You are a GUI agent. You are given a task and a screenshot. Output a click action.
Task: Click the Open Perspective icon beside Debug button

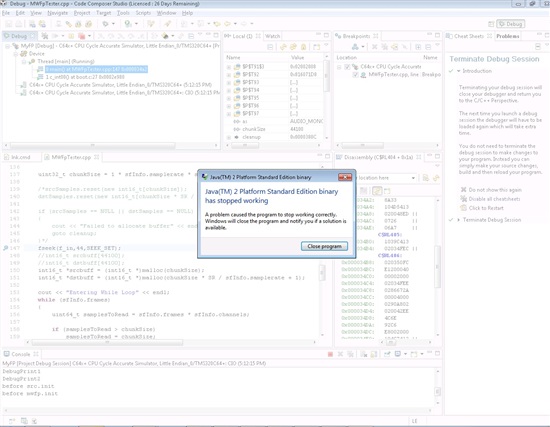click(x=491, y=24)
